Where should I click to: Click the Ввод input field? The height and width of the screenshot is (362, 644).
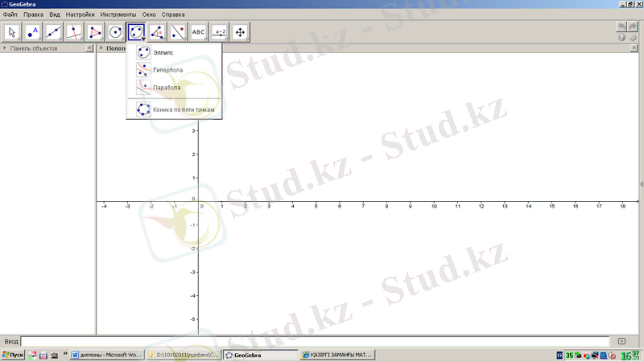[x=315, y=341]
